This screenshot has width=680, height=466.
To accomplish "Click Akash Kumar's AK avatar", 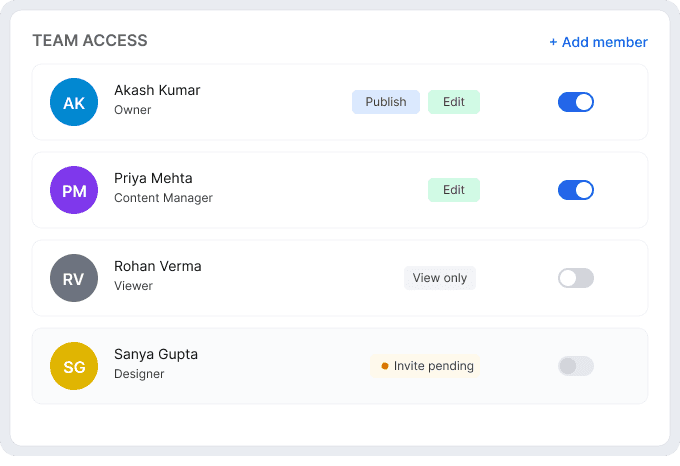I will coord(74,102).
